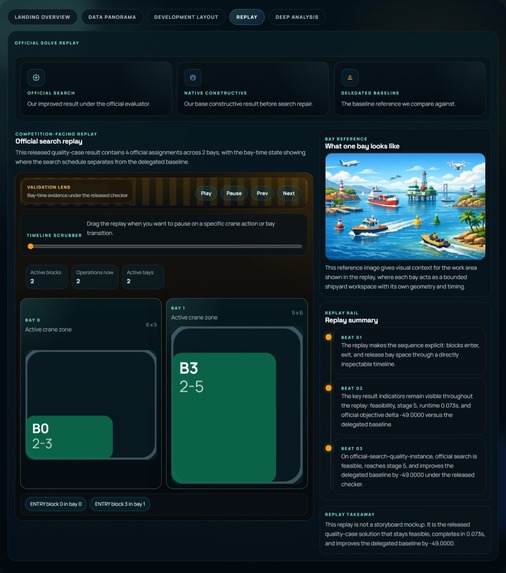This screenshot has width=506, height=573.
Task: Select the Official Search result card
Action: 96,89
